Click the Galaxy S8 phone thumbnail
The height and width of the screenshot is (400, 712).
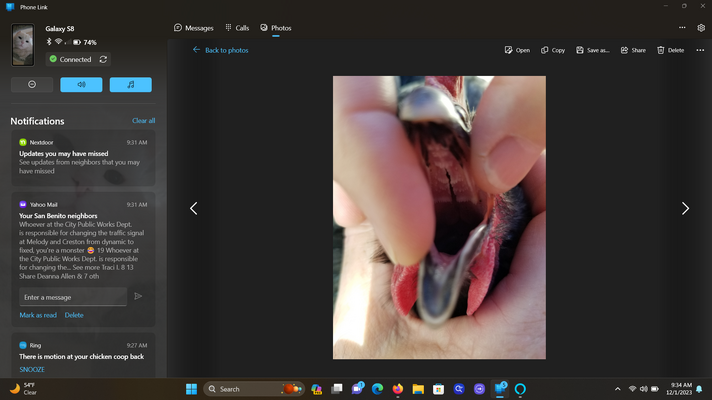point(23,45)
